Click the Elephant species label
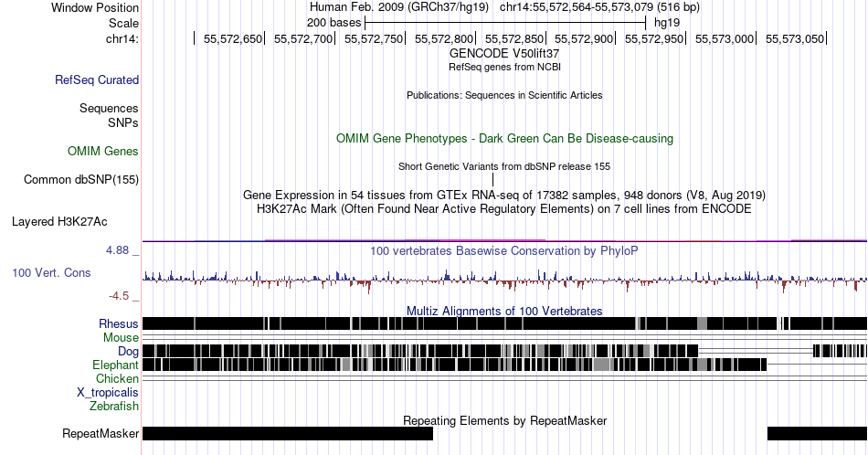Image resolution: width=868 pixels, height=455 pixels. (x=116, y=365)
